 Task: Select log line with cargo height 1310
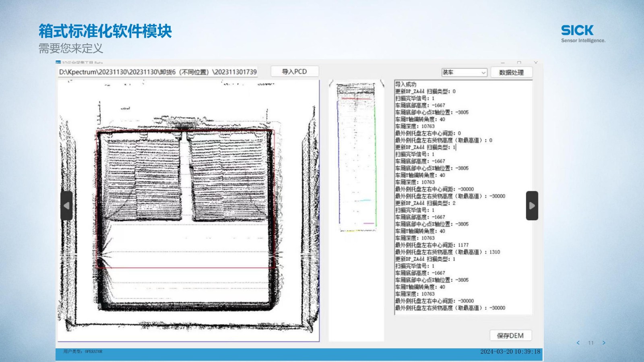click(447, 252)
